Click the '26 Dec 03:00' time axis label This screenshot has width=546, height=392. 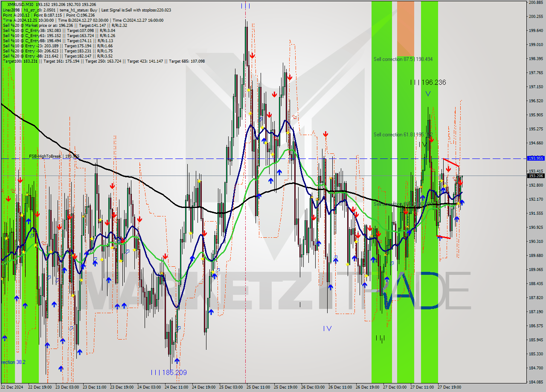[313, 387]
